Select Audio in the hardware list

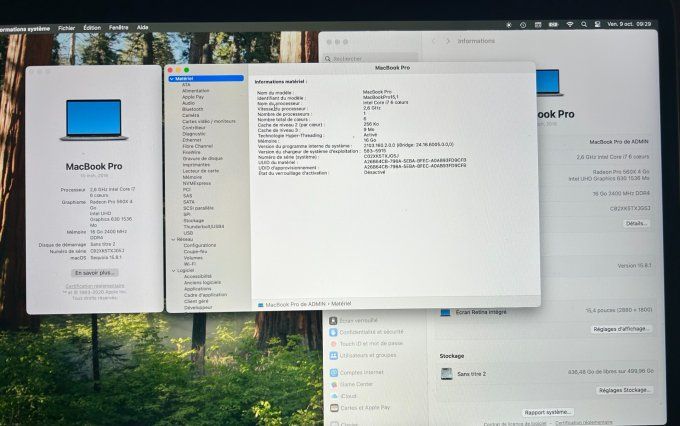[188, 103]
